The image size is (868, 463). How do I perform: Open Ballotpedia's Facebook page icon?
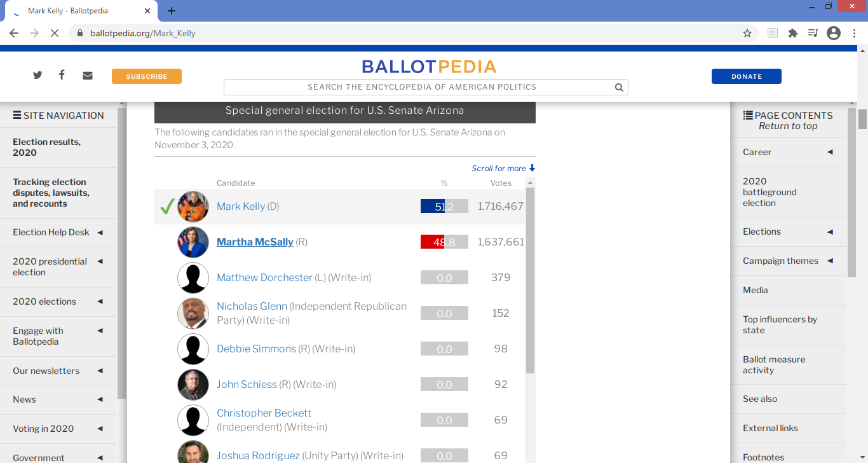click(x=62, y=75)
